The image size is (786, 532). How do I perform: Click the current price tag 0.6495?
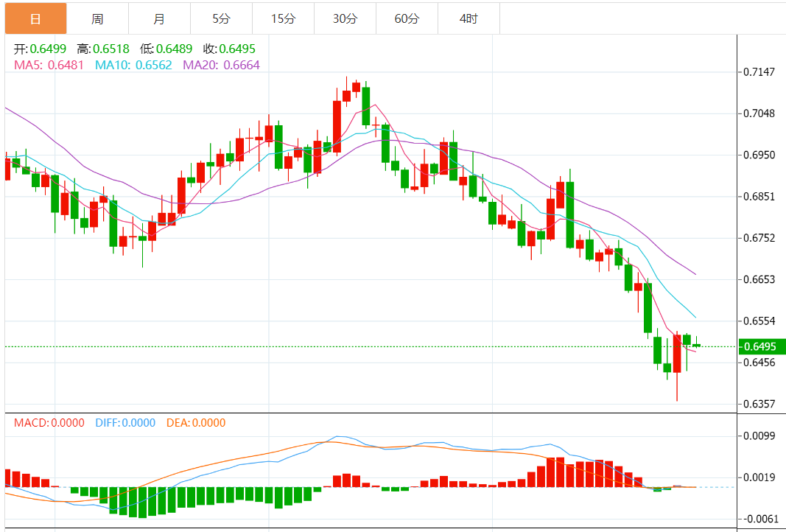[762, 346]
